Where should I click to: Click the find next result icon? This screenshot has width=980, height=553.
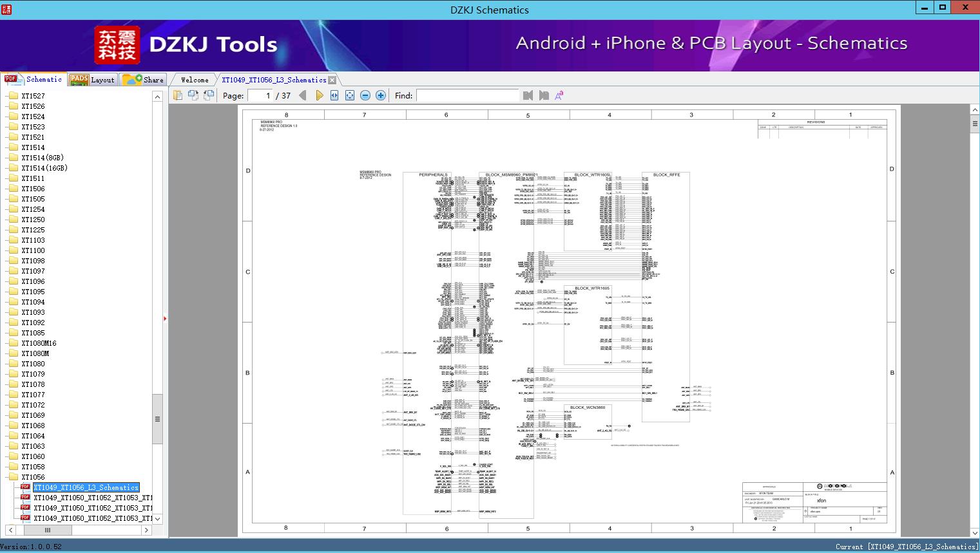click(x=544, y=95)
